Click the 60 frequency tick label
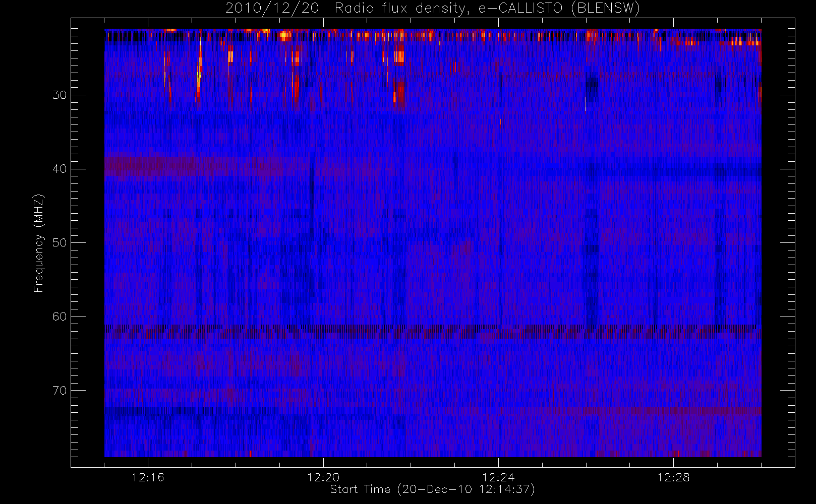The image size is (816, 504). coord(60,317)
